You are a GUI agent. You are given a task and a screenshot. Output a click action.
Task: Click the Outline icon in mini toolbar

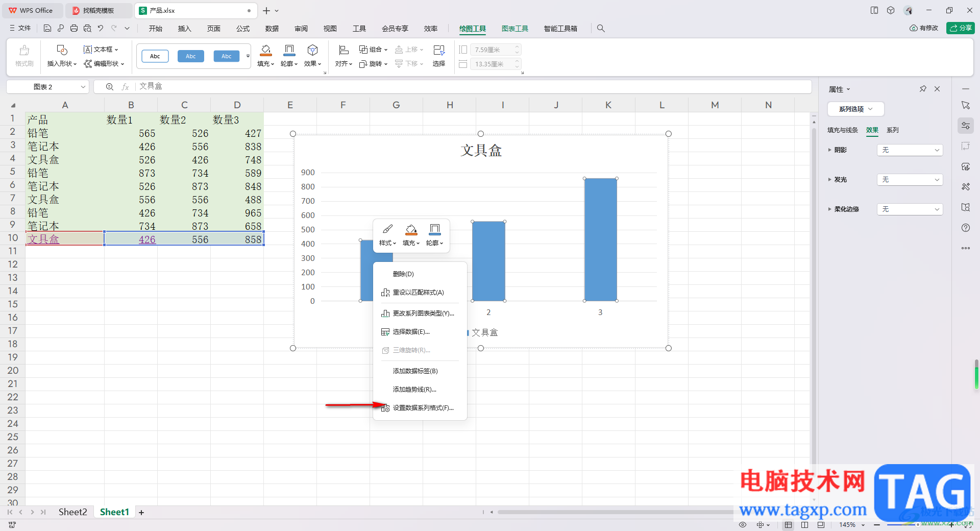click(x=434, y=229)
